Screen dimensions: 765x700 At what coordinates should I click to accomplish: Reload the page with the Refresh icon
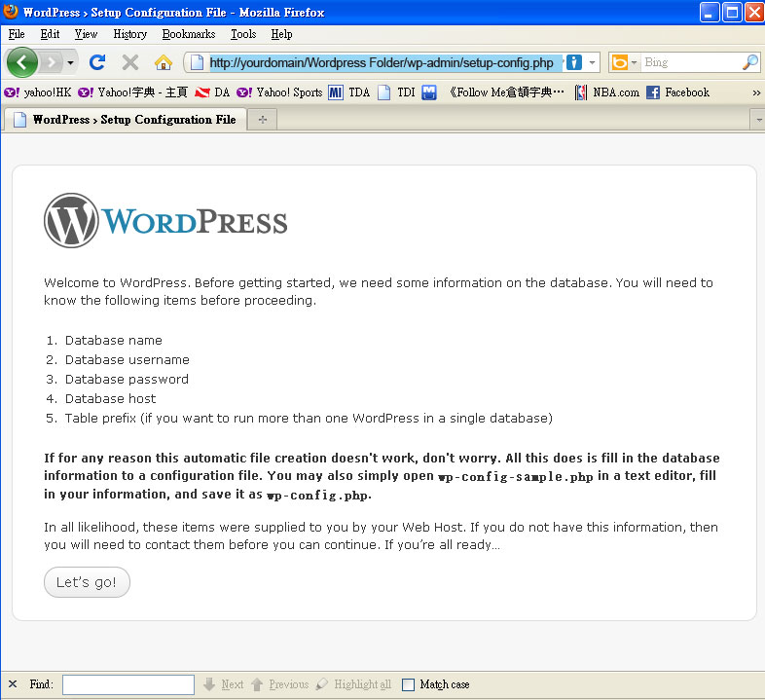(x=97, y=62)
